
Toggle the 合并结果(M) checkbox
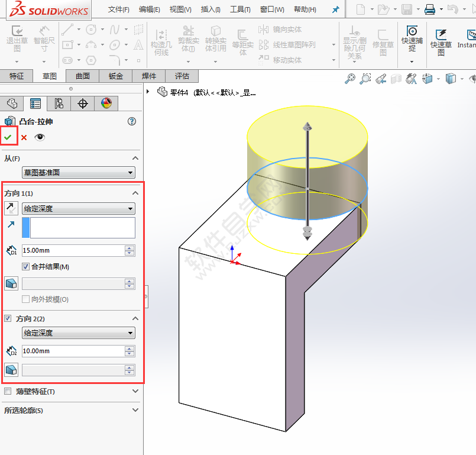[25, 265]
